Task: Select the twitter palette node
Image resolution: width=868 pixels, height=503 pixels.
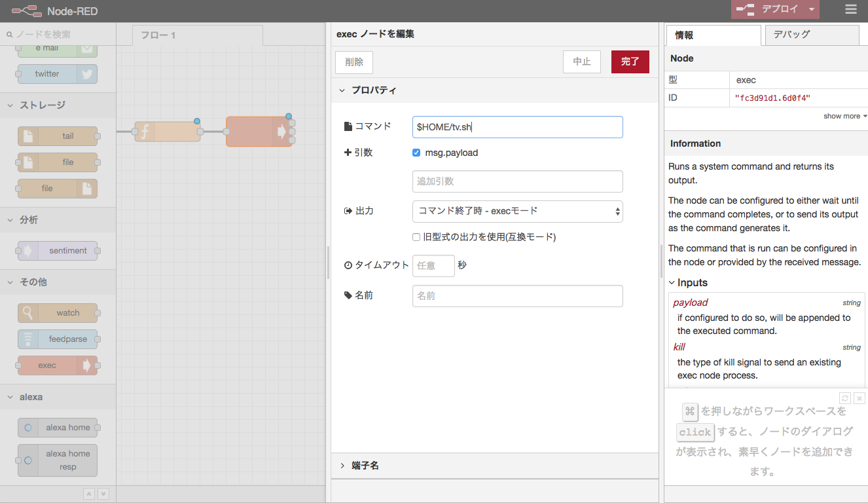Action: coord(58,74)
